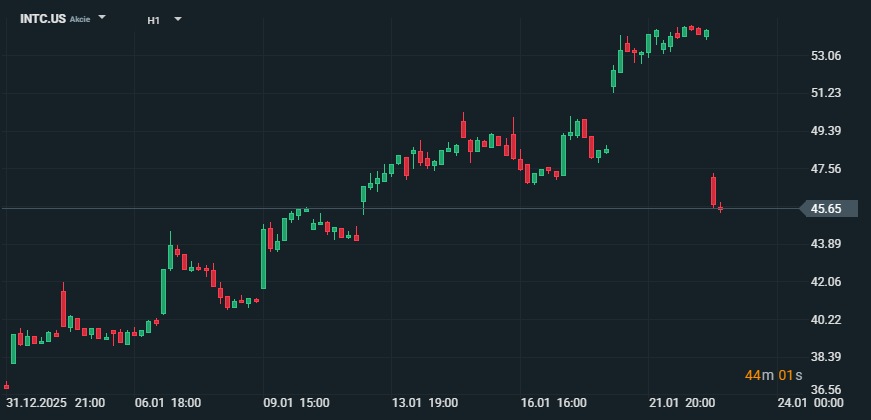Click the 43.89 price axis label
The height and width of the screenshot is (420, 871).
tap(826, 244)
